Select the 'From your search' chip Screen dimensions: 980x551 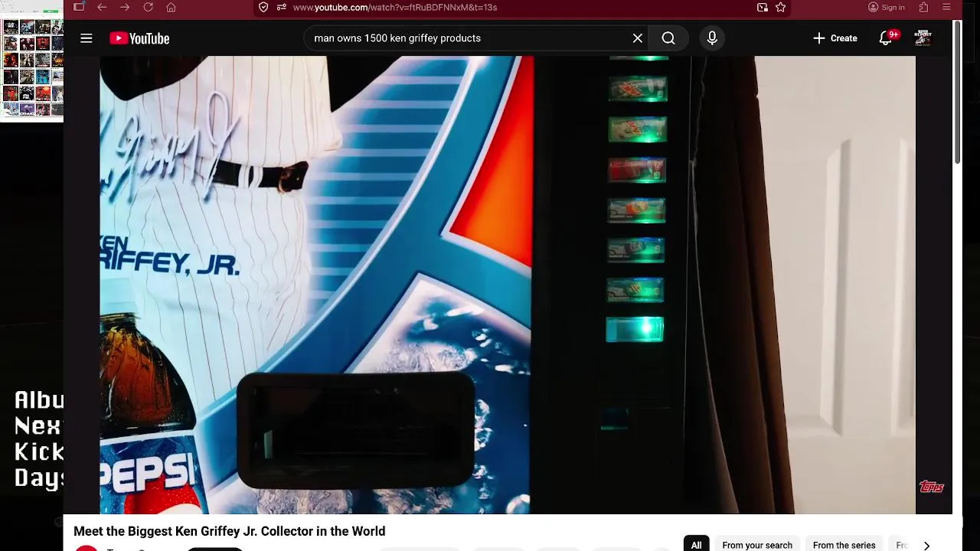(757, 545)
